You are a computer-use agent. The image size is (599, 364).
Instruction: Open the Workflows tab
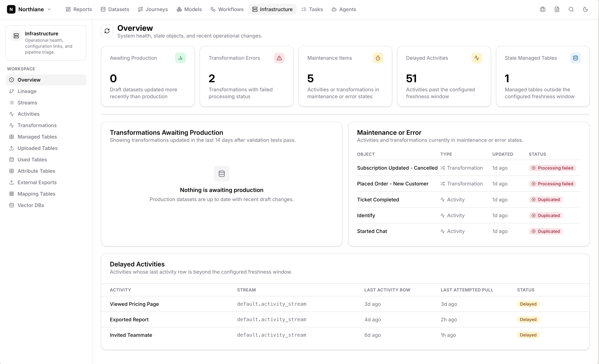(227, 9)
